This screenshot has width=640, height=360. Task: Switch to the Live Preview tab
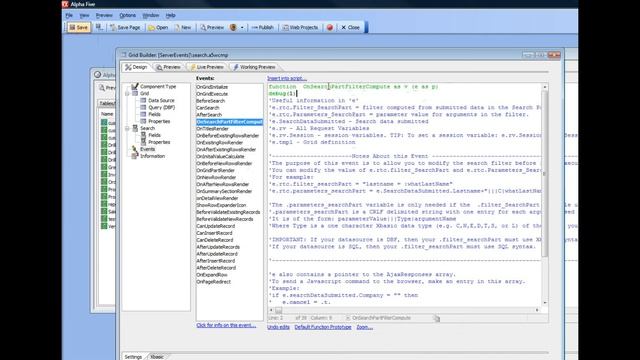pos(207,67)
